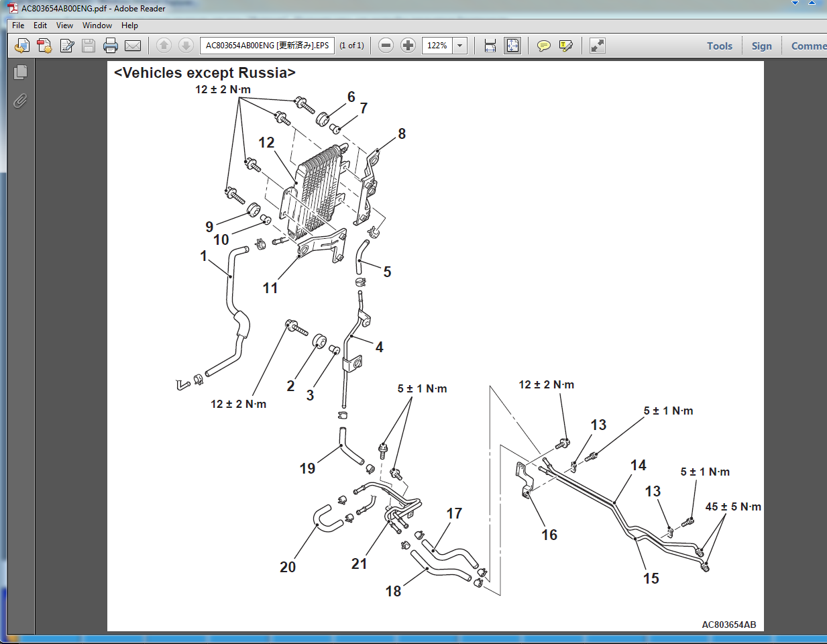Viewport: 827px width, 644px height.
Task: Open the attachments paperclip panel
Action: pyautogui.click(x=21, y=101)
